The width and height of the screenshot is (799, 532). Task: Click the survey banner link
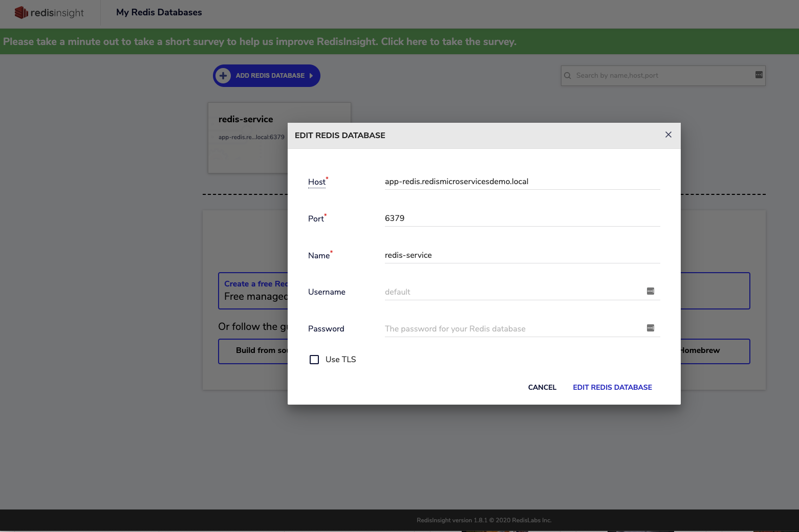tap(260, 41)
